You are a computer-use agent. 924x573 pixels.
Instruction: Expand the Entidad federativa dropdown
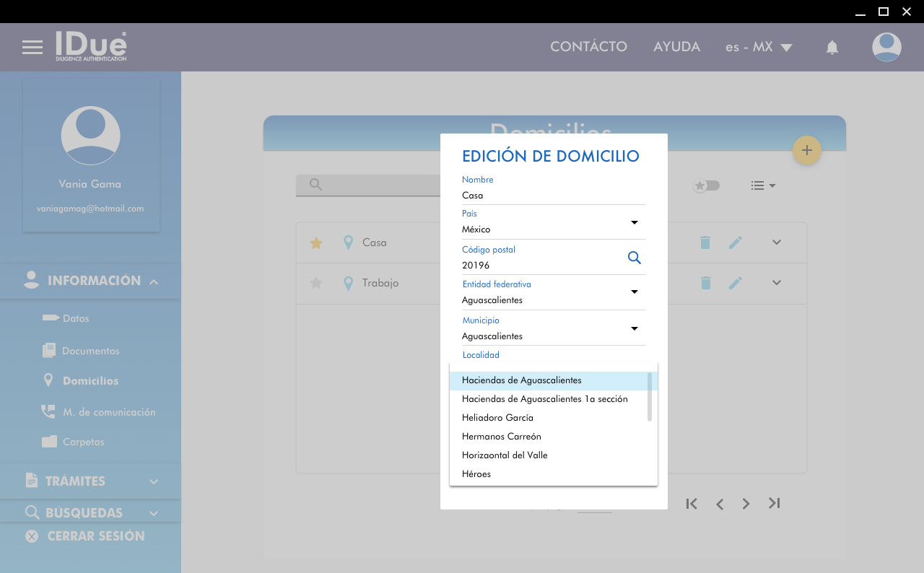click(634, 292)
